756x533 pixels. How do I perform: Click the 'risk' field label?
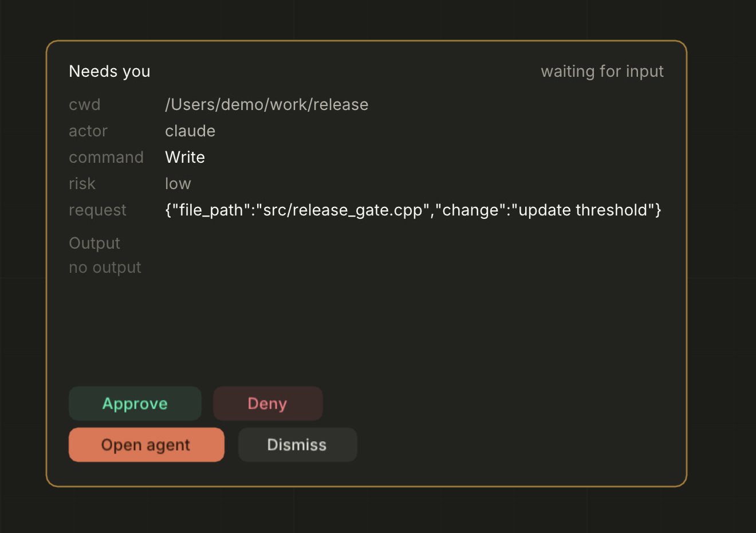point(82,183)
